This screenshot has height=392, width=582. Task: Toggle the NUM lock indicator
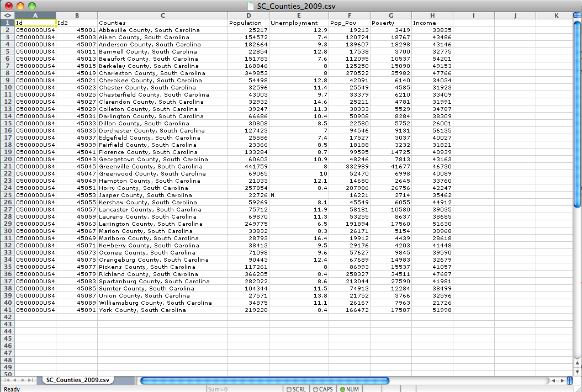tap(350, 389)
